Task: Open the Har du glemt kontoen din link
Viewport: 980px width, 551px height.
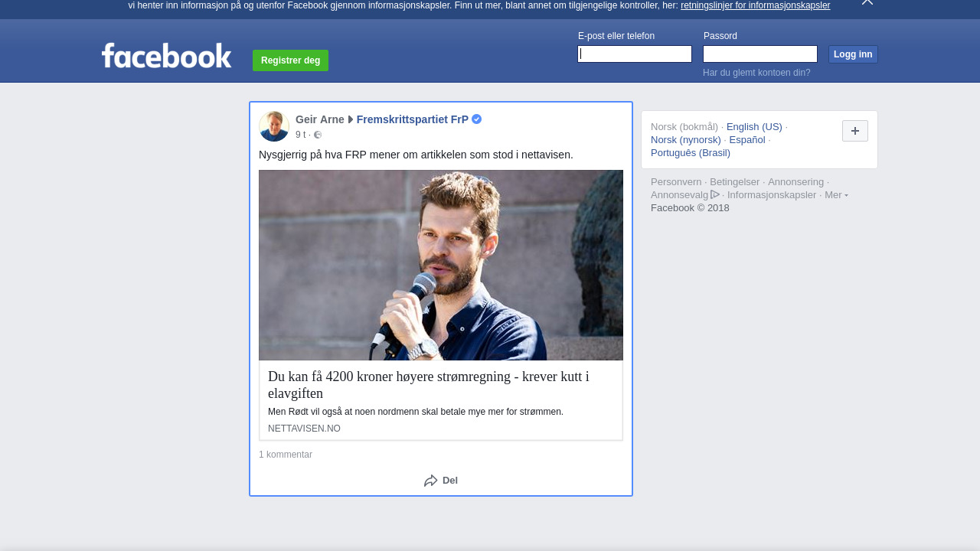Action: coord(756,73)
